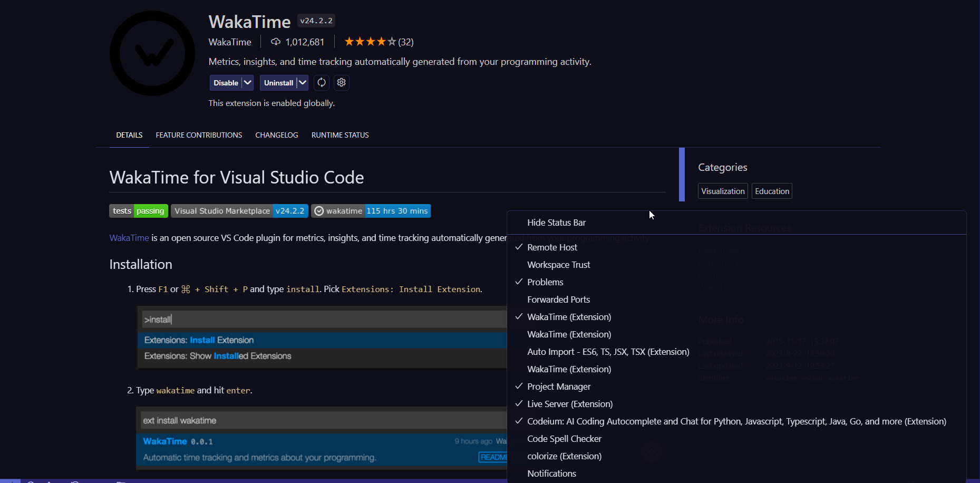The height and width of the screenshot is (483, 980).
Task: Open the WakaTime link in the description
Action: tap(129, 237)
